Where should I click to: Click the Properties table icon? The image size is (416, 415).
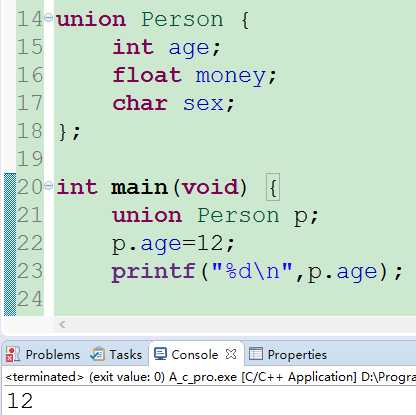[x=256, y=354]
